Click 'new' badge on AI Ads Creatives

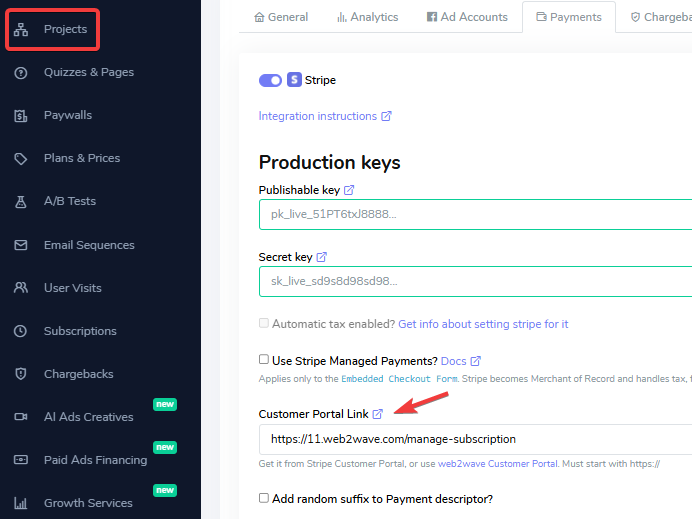coord(165,404)
